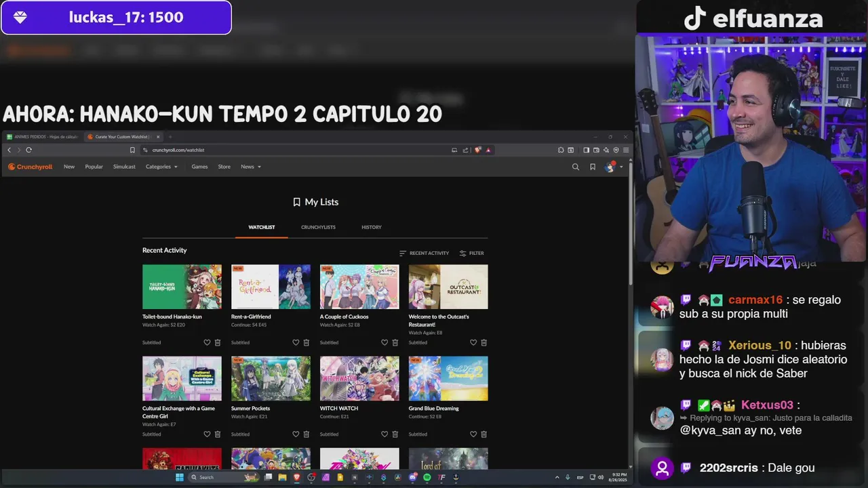Show hidden system tray icons
This screenshot has width=868, height=488.
coord(557,477)
